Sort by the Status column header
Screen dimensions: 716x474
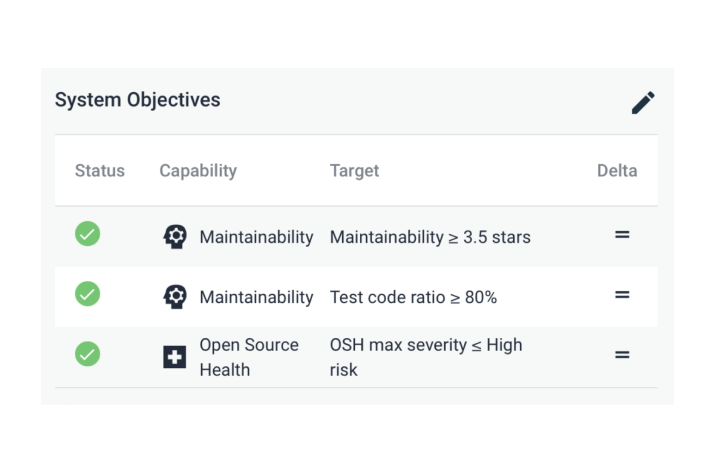click(x=100, y=171)
